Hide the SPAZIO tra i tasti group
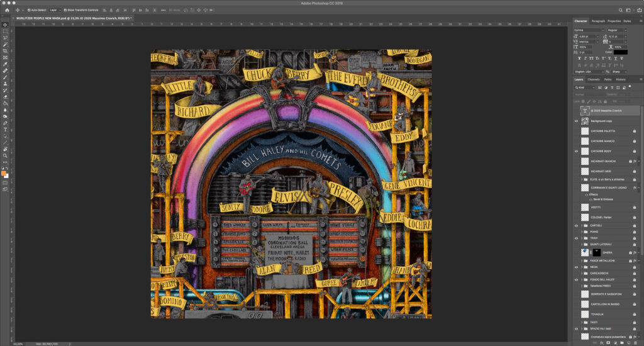 576,329
